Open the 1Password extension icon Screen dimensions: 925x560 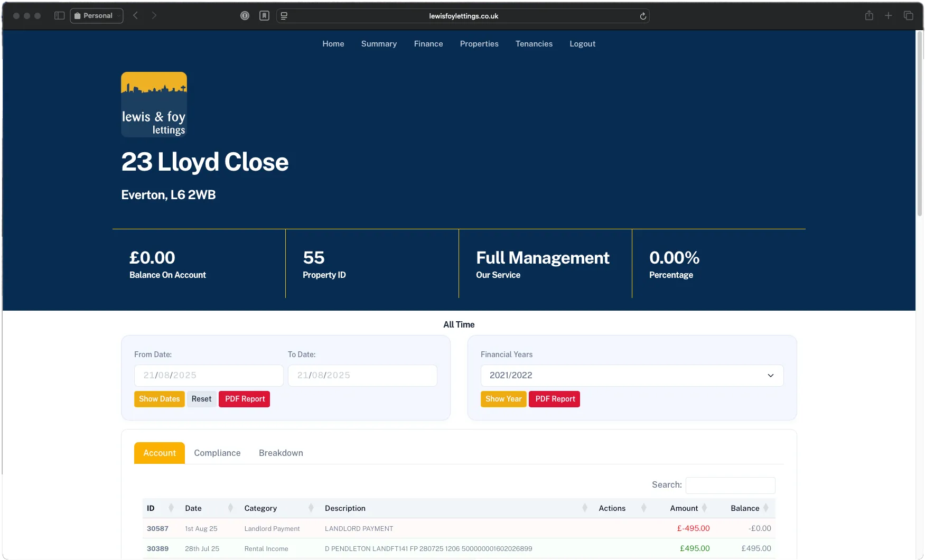[x=245, y=15]
